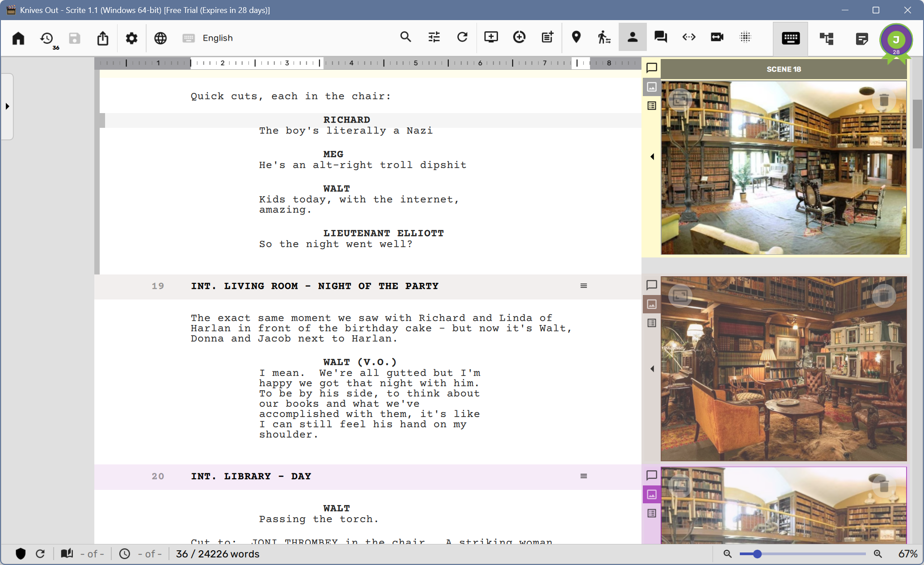Open scene 19 hamburger menu
This screenshot has height=565, width=924.
pos(583,286)
